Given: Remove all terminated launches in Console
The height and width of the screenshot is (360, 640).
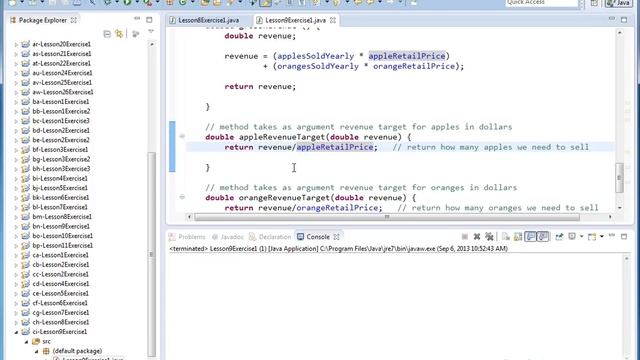Looking at the screenshot, I should pyautogui.click(x=489, y=236).
